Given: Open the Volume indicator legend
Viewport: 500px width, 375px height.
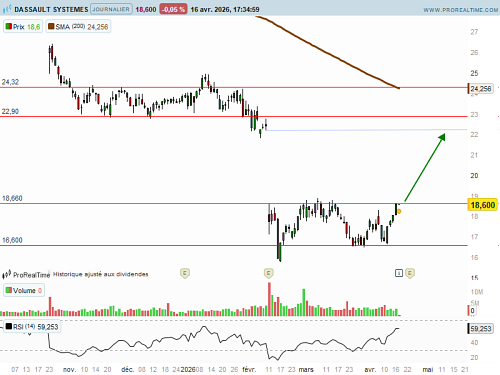Looking at the screenshot, I should 24,290.
